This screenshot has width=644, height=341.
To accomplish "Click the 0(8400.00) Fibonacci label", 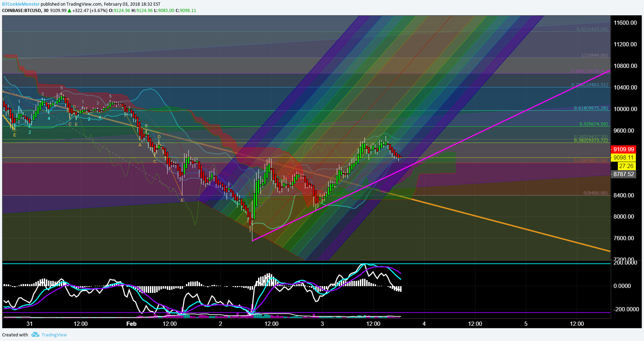I will click(x=596, y=193).
